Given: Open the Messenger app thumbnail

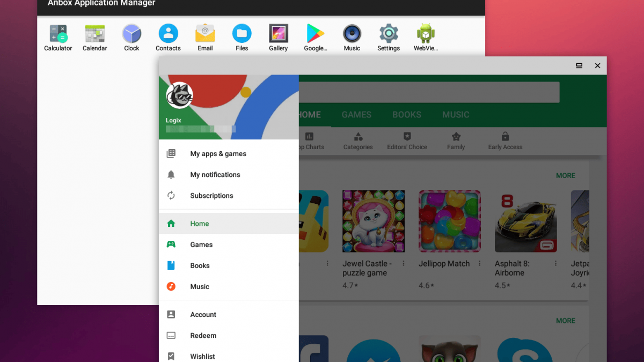Looking at the screenshot, I should [x=374, y=349].
